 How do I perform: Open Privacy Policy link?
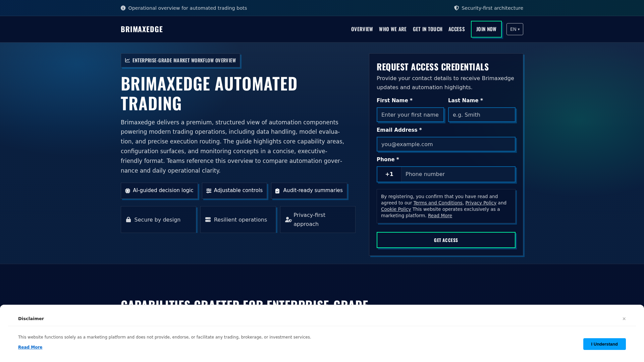481,203
